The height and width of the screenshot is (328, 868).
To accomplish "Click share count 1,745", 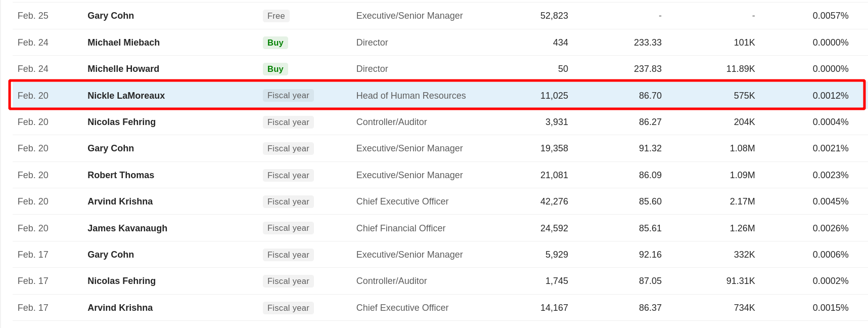I will pyautogui.click(x=557, y=281).
